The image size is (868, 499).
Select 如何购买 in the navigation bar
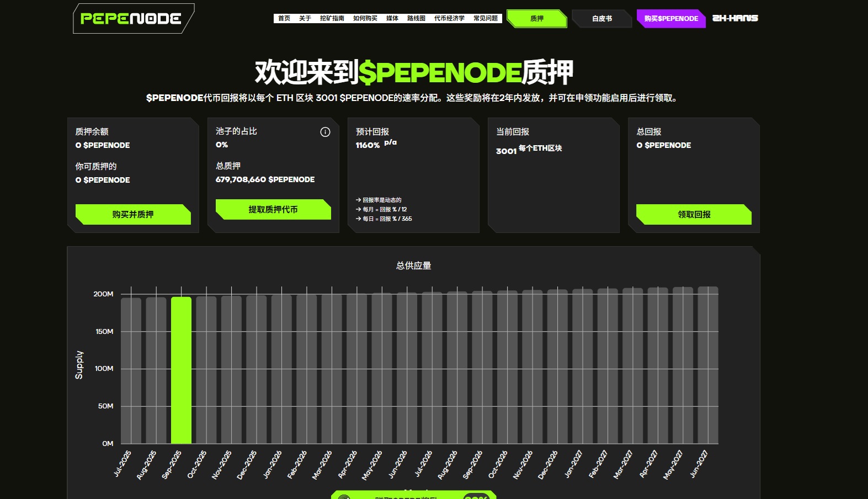(x=365, y=19)
